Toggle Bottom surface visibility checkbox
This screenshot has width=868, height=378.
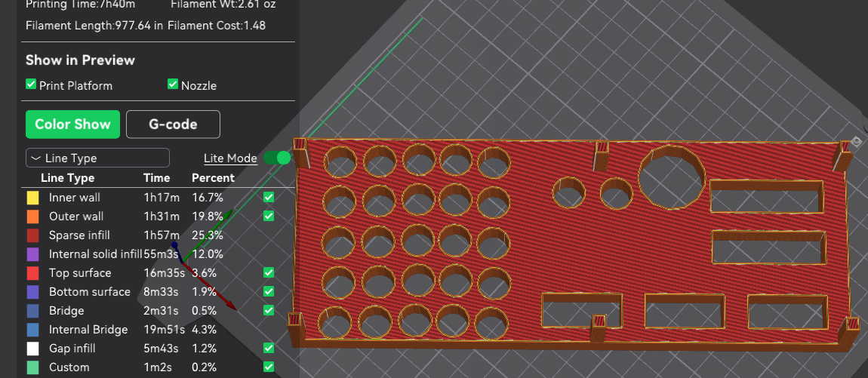[x=269, y=291]
